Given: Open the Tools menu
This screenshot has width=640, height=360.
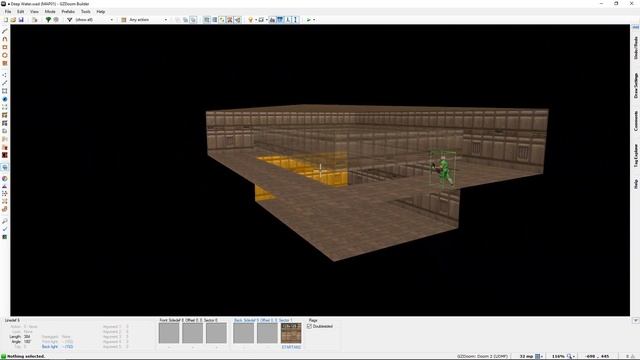Looking at the screenshot, I should coord(86,11).
